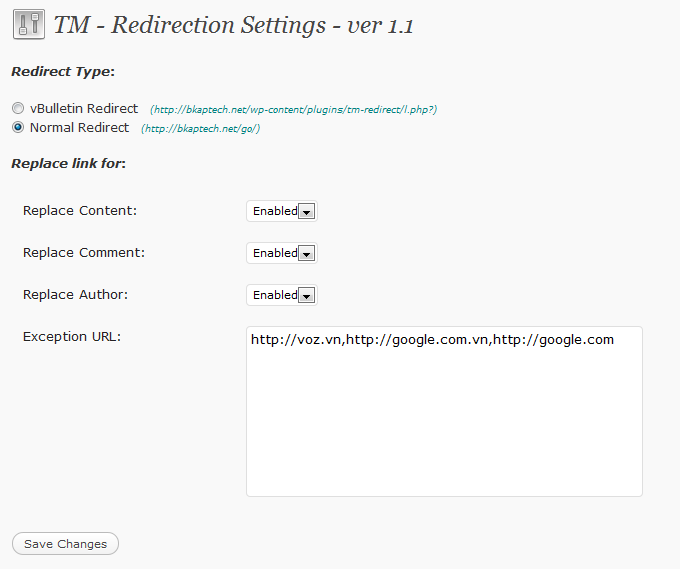Click the Save Changes button
Viewport: 680px width, 569px height.
(x=65, y=544)
